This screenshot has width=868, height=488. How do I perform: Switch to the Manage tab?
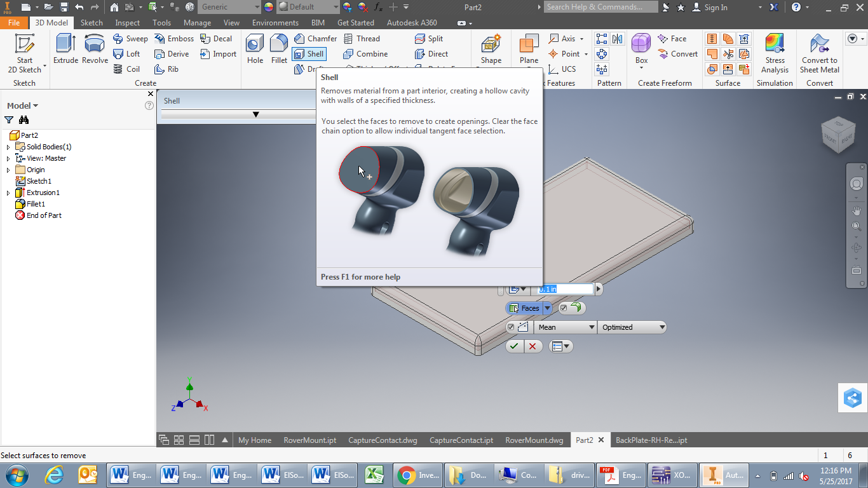197,22
